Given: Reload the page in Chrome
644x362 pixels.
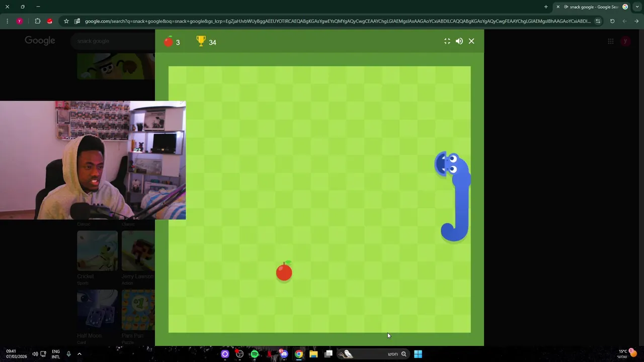Looking at the screenshot, I should click(612, 21).
